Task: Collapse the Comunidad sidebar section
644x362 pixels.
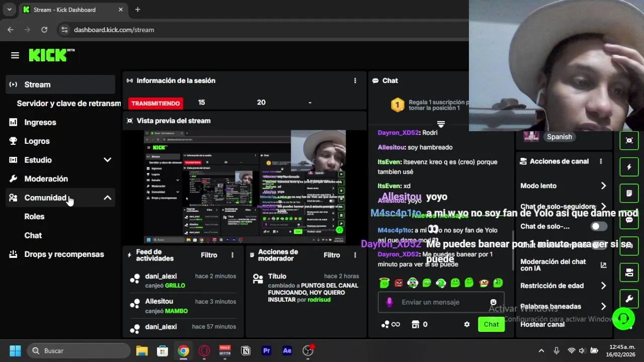Action: click(x=107, y=198)
